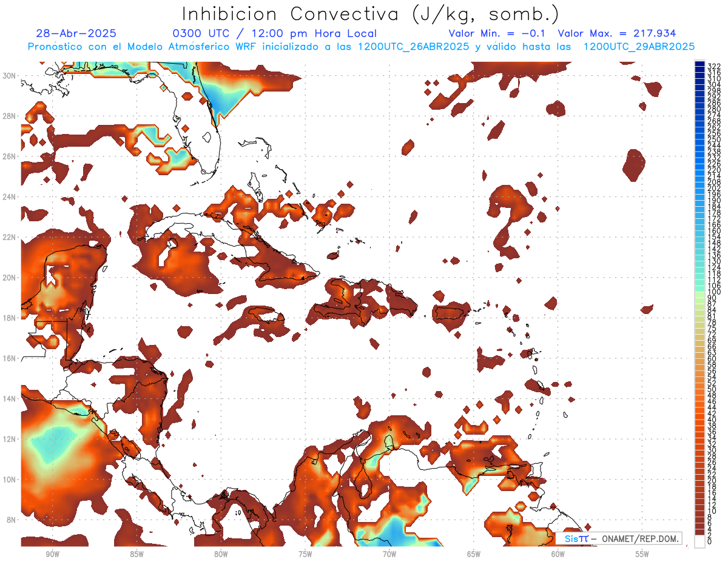Click the 55W longitude label

pos(642,554)
